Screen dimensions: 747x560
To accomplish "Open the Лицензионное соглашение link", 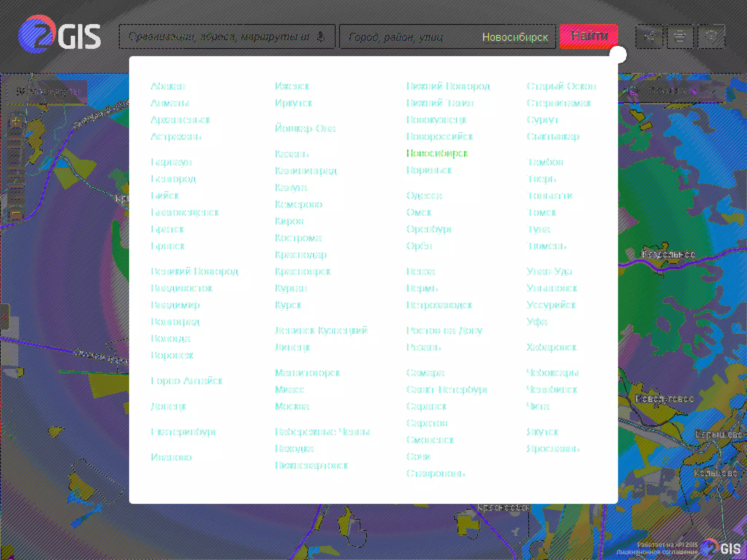I will tap(657, 552).
